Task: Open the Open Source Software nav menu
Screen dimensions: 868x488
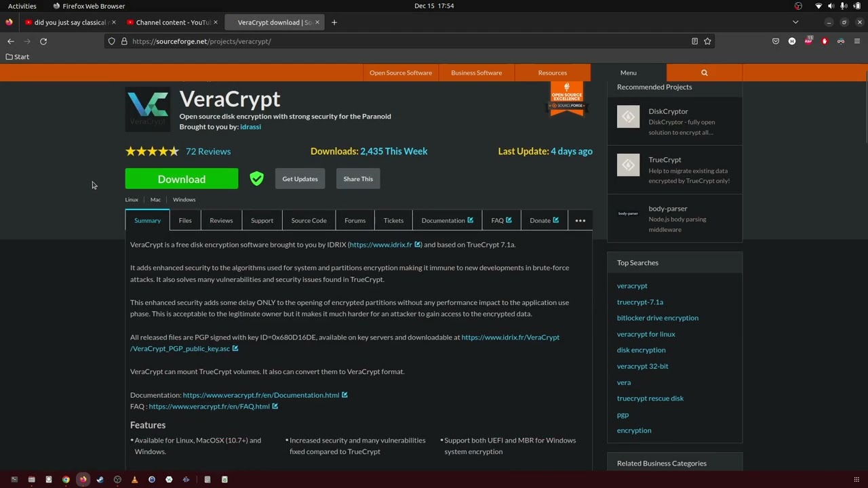Action: [x=401, y=73]
